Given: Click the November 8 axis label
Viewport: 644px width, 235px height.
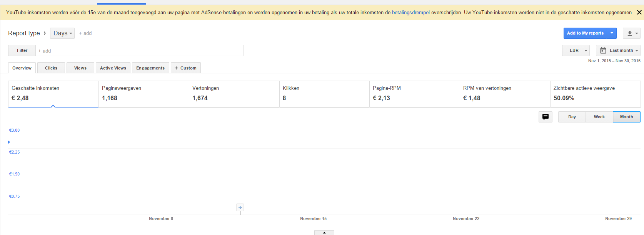Looking at the screenshot, I should click(161, 218).
